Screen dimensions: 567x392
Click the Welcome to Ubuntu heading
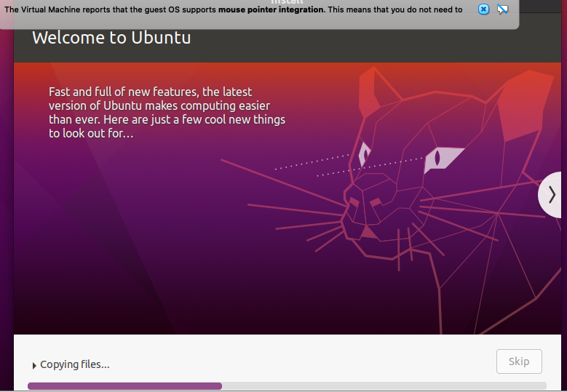(111, 38)
